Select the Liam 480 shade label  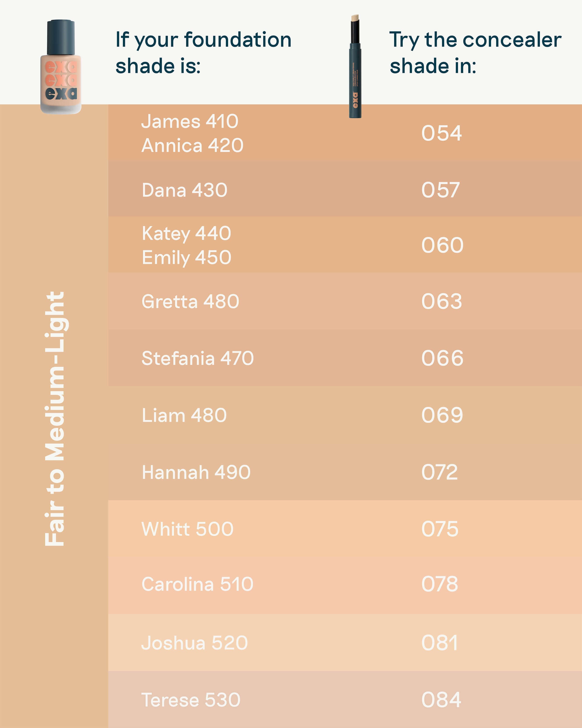pyautogui.click(x=184, y=415)
